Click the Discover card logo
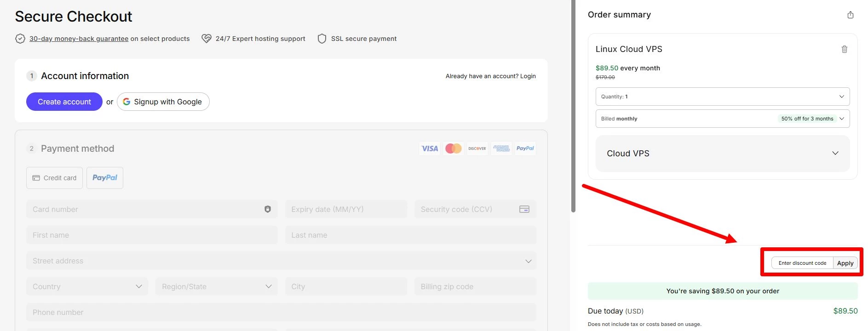Viewport: 868px width, 331px height. pyautogui.click(x=477, y=148)
